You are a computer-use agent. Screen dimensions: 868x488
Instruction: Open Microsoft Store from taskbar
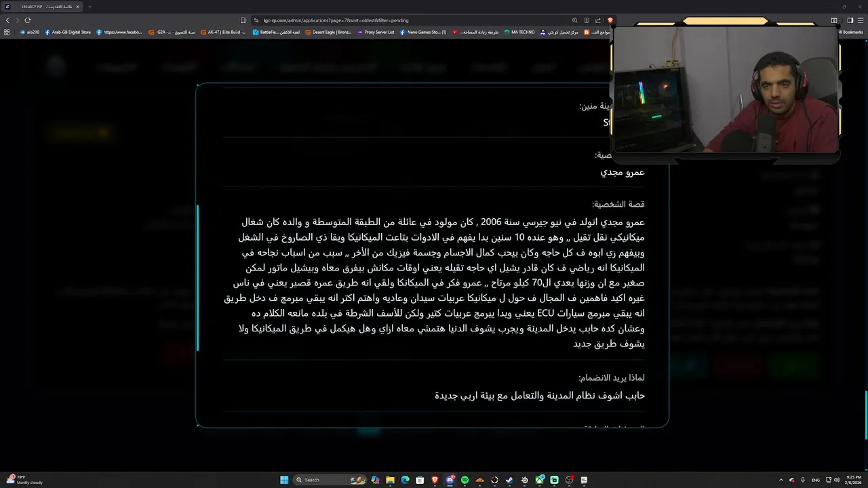click(x=420, y=480)
